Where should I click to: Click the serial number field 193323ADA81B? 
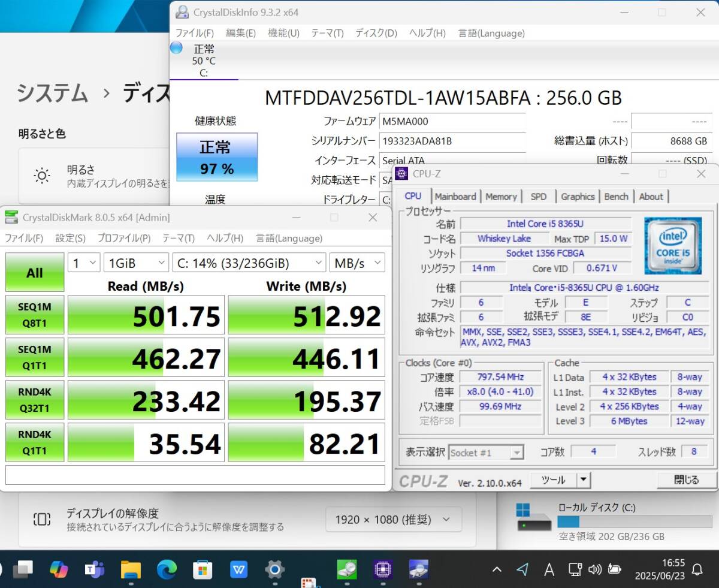click(x=452, y=141)
